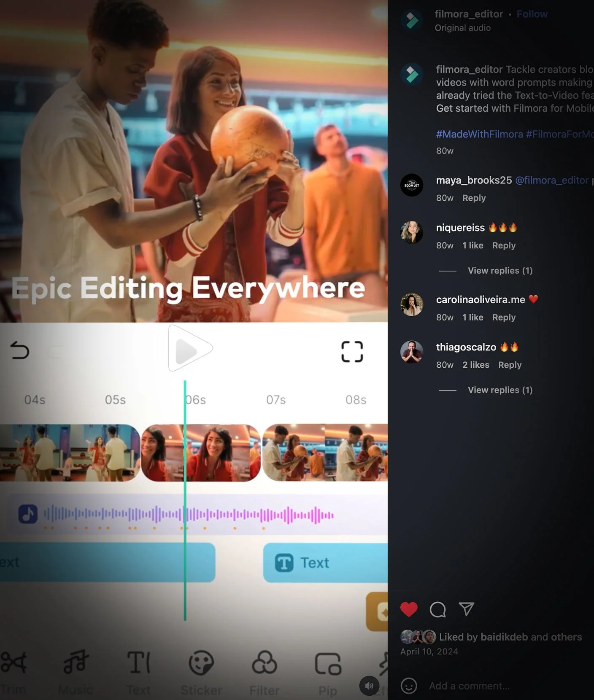Screen dimensions: 594x700
Task: Open filmora_editor profile from header name
Action: pos(469,14)
